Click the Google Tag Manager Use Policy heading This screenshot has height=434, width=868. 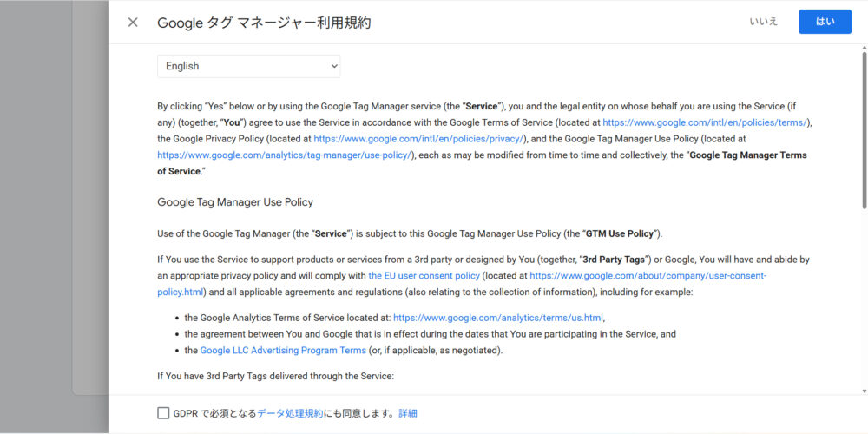point(234,202)
